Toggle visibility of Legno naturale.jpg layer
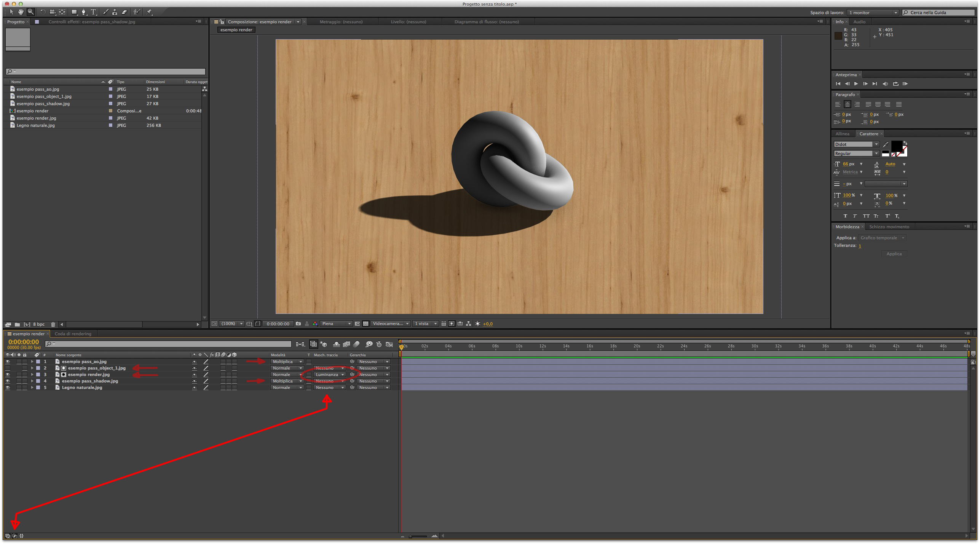The width and height of the screenshot is (980, 544). [x=8, y=388]
